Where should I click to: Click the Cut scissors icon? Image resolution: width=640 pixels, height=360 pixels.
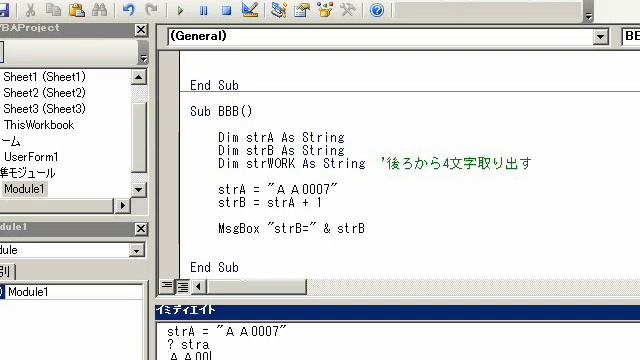tap(30, 10)
